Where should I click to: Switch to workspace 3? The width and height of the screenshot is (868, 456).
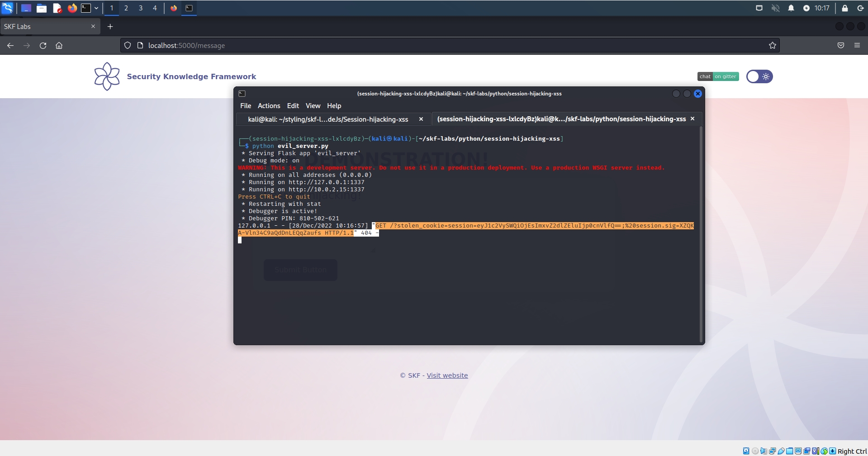point(141,8)
